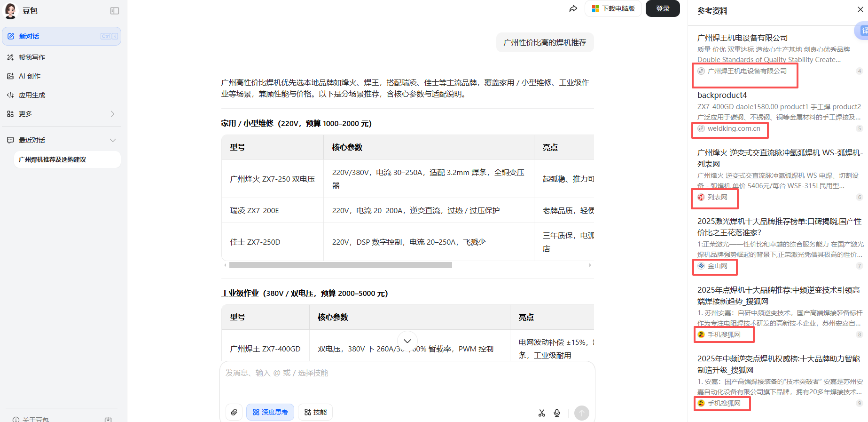Start a 新对话 new chat
This screenshot has height=422, width=868.
(x=62, y=36)
